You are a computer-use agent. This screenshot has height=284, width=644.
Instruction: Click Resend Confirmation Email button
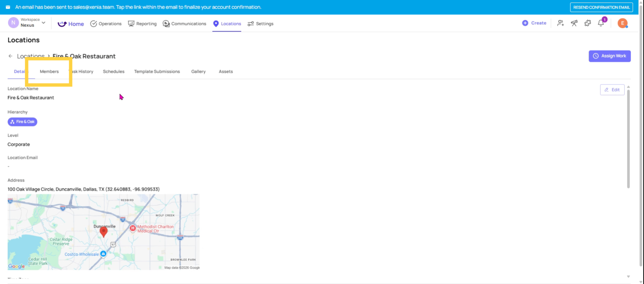pos(601,7)
